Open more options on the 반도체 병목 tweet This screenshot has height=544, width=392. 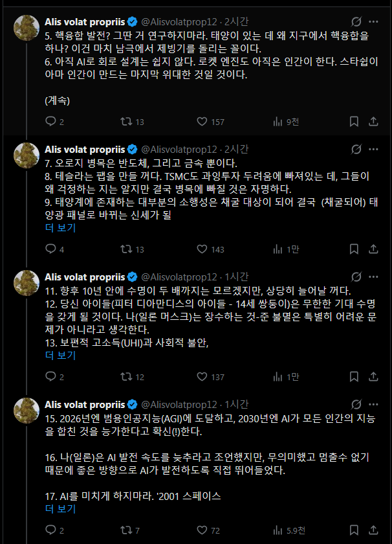[374, 149]
